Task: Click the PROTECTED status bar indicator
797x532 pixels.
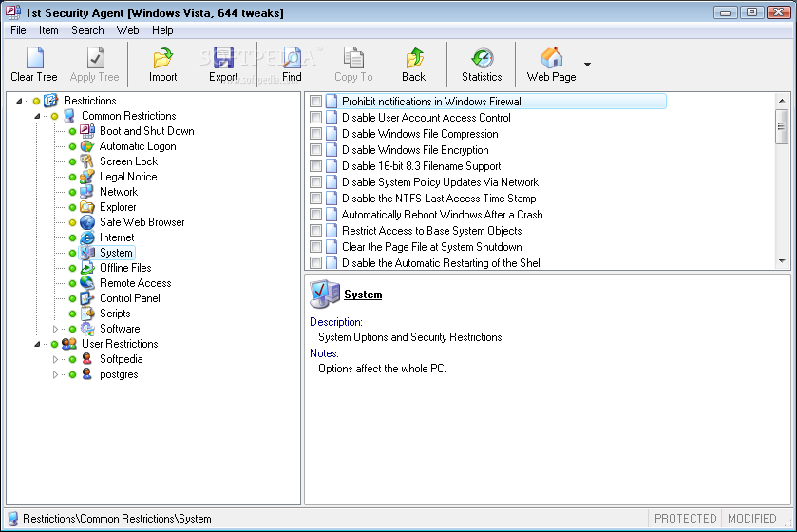Action: 685,519
